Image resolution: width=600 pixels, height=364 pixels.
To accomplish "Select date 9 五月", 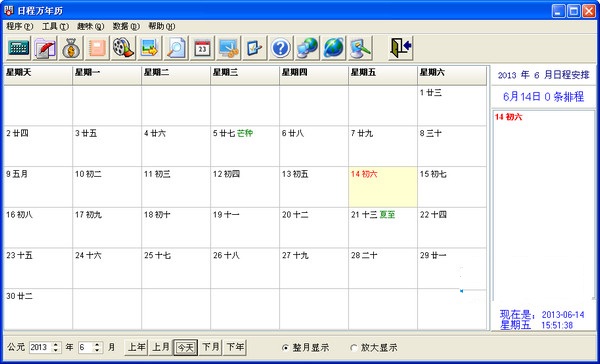I will click(38, 187).
